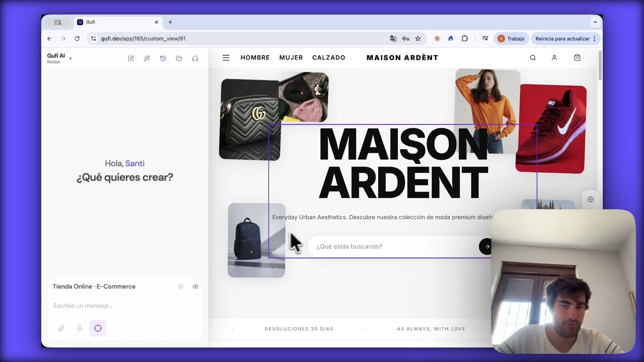Click the large MAISON ARDÈNT hero heading

[x=403, y=164]
